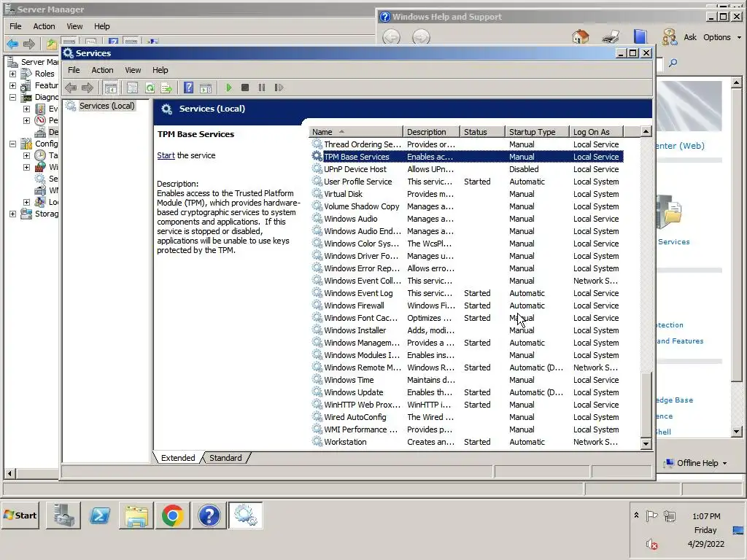
Task: Click the network tray icon
Action: click(x=670, y=516)
